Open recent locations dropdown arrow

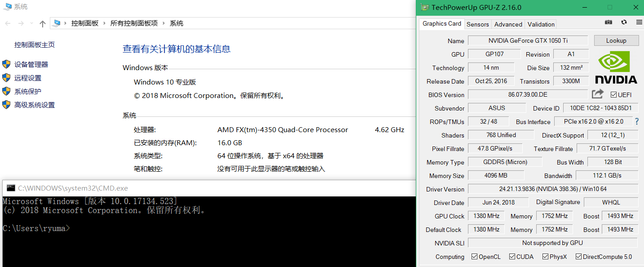(31, 23)
